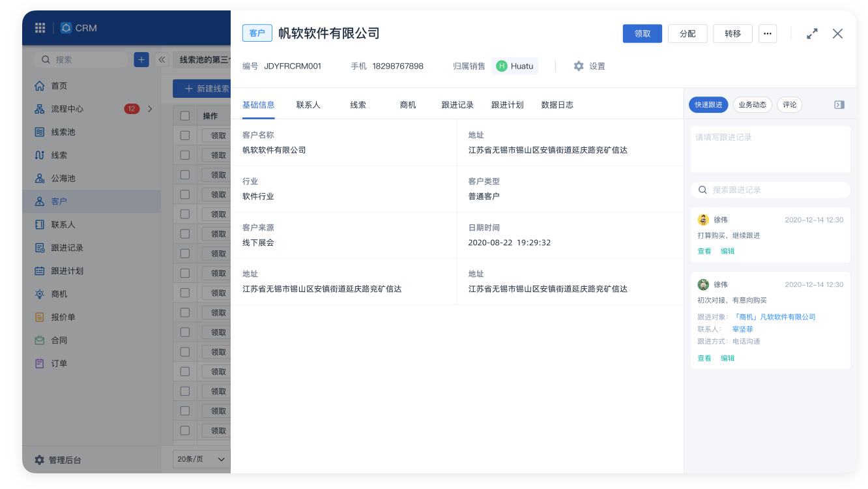Open 首页 in the sidebar
This screenshot has height=489, width=868.
[x=91, y=85]
